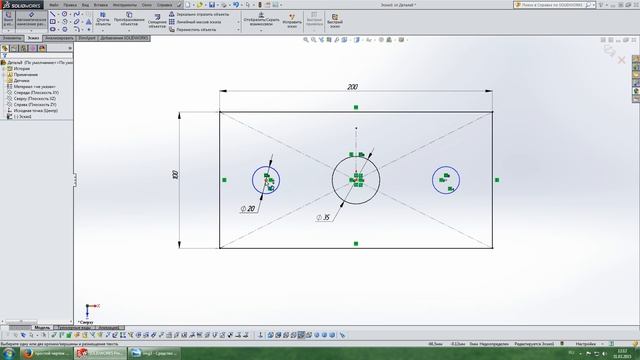
Task: Click the Save icon
Action: coord(212,5)
